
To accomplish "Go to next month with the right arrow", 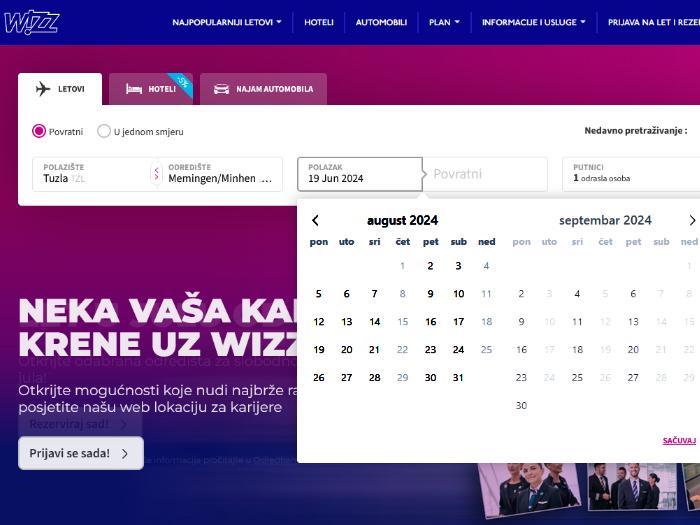I will coord(692,220).
